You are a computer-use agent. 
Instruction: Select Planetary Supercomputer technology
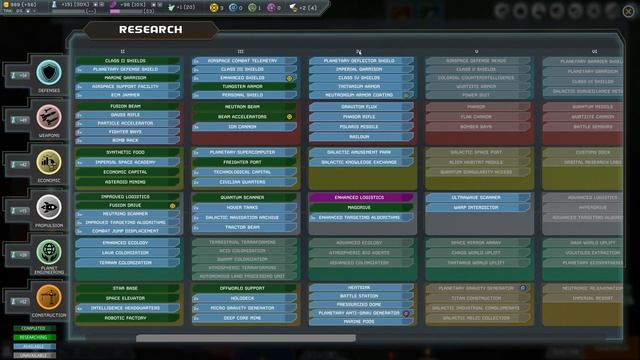(244, 152)
